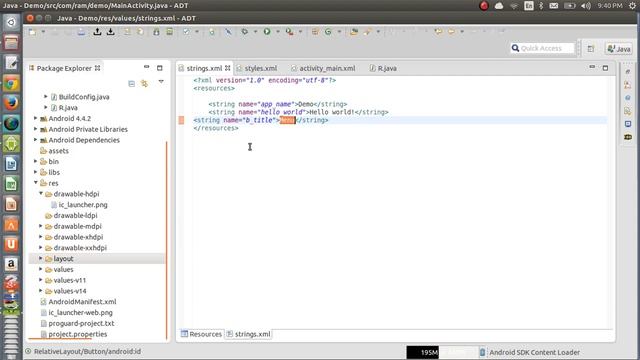Screen dimensions: 640x360
Task: Click the green Run button
Action: tap(267, 31)
